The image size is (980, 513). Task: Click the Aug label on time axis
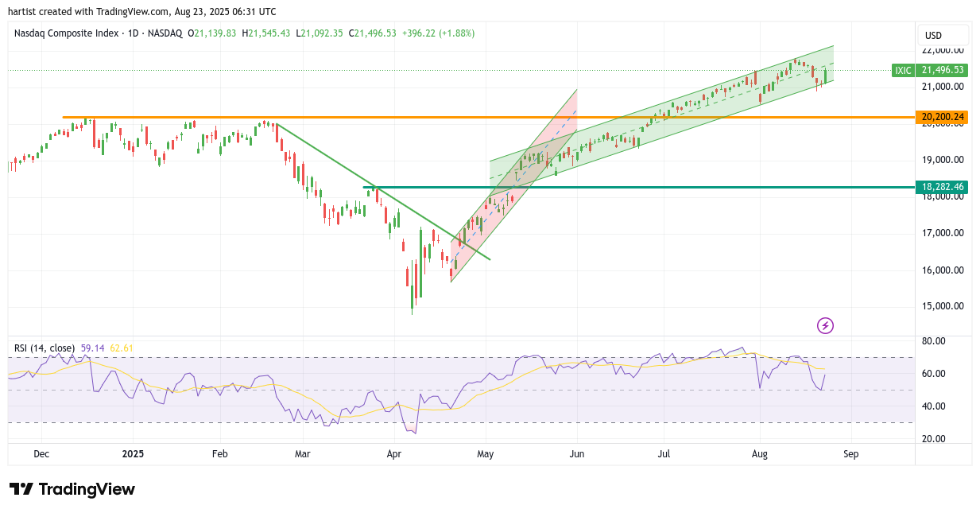pyautogui.click(x=759, y=454)
